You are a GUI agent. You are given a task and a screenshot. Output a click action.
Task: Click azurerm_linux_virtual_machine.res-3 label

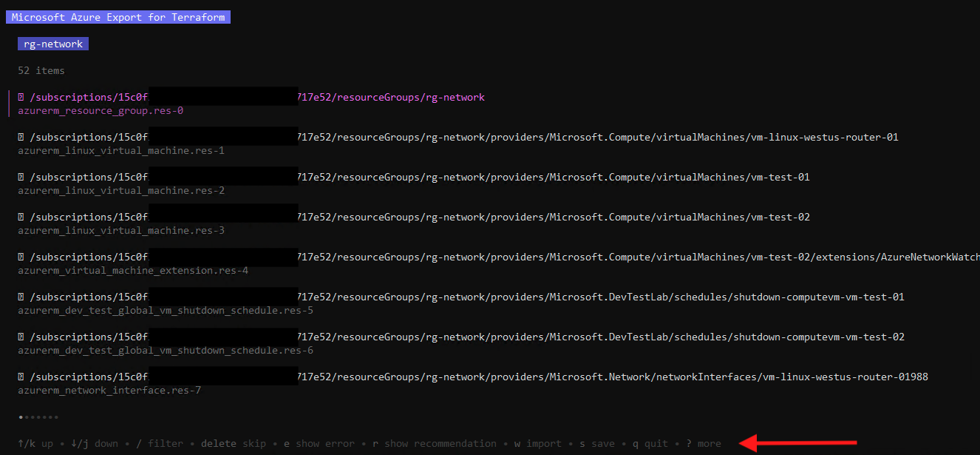pyautogui.click(x=121, y=231)
